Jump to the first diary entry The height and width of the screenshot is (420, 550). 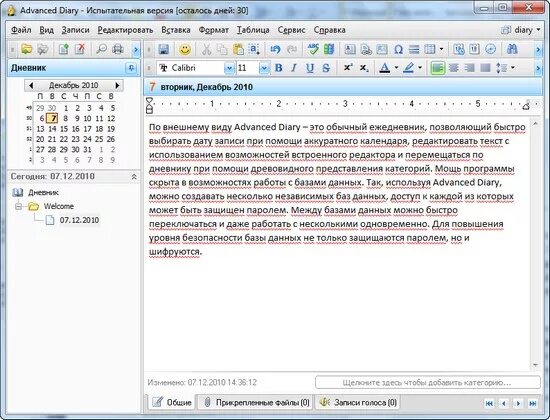(489, 404)
